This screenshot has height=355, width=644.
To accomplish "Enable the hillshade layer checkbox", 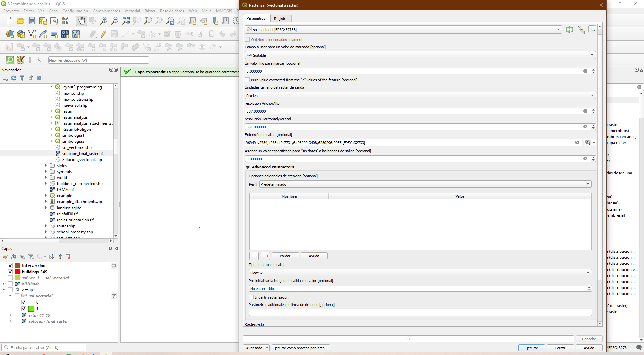I will click(x=10, y=284).
